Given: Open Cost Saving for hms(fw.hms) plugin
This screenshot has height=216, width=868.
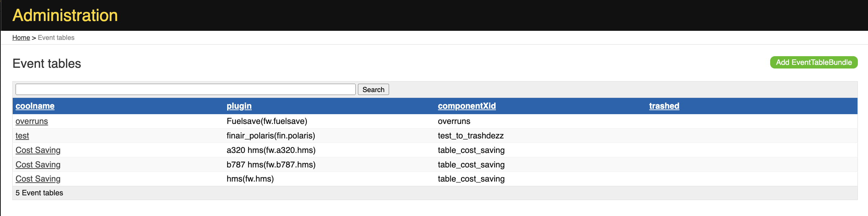Looking at the screenshot, I should tap(38, 179).
